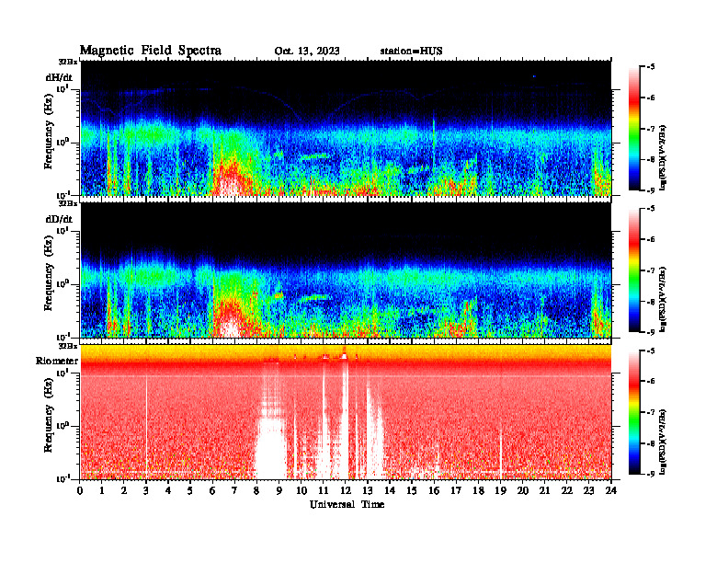Click the "32Hz" label atop the dH/dt panel
Viewport: 728px width, 563px height.
tap(68, 62)
